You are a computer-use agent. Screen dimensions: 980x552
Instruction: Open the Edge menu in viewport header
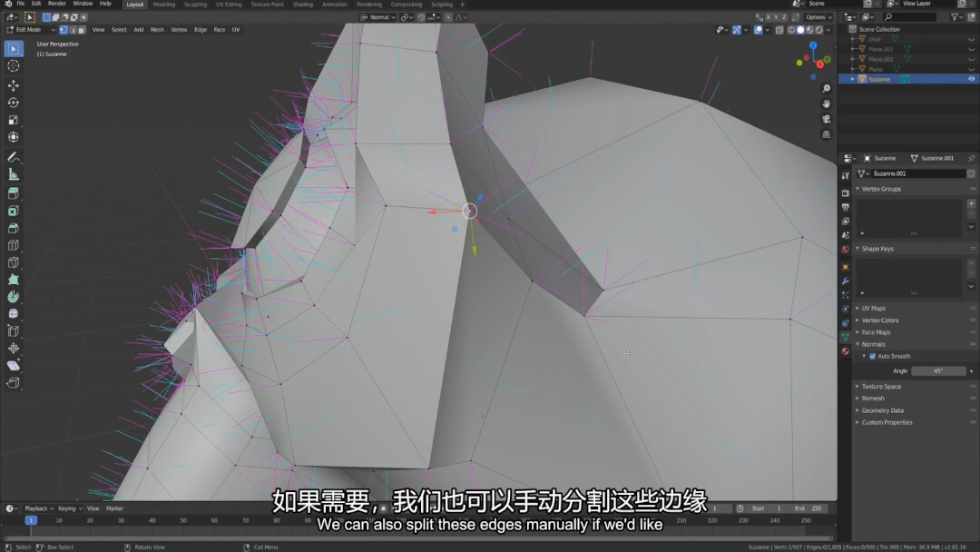[x=200, y=29]
